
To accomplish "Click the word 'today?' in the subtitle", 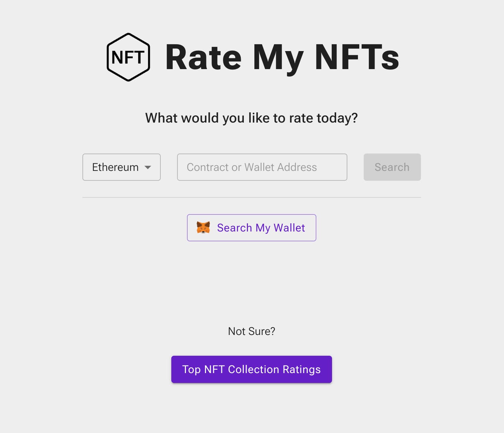I will coord(337,118).
